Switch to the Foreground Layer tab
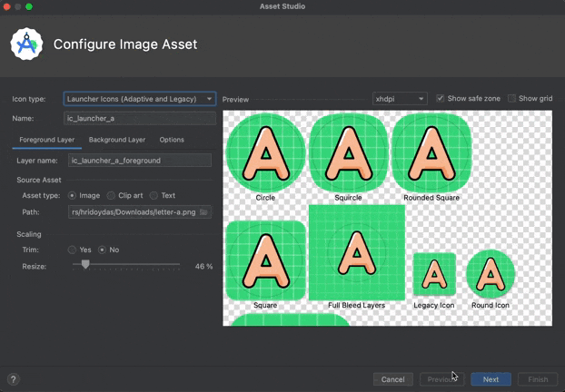Viewport: 565px width, 392px height. click(47, 140)
